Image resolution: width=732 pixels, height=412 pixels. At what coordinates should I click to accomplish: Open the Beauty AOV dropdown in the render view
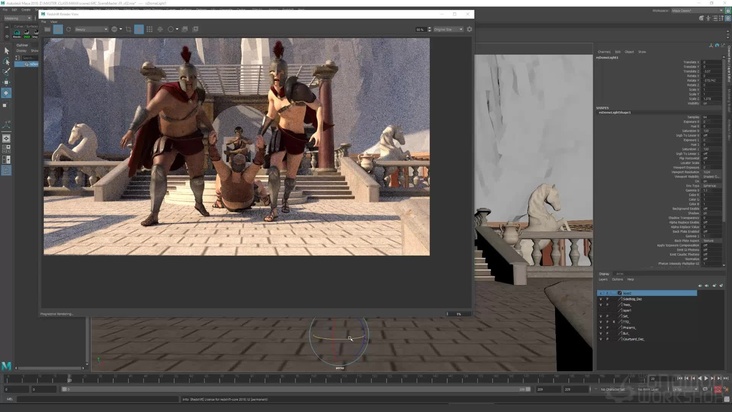[x=90, y=29]
